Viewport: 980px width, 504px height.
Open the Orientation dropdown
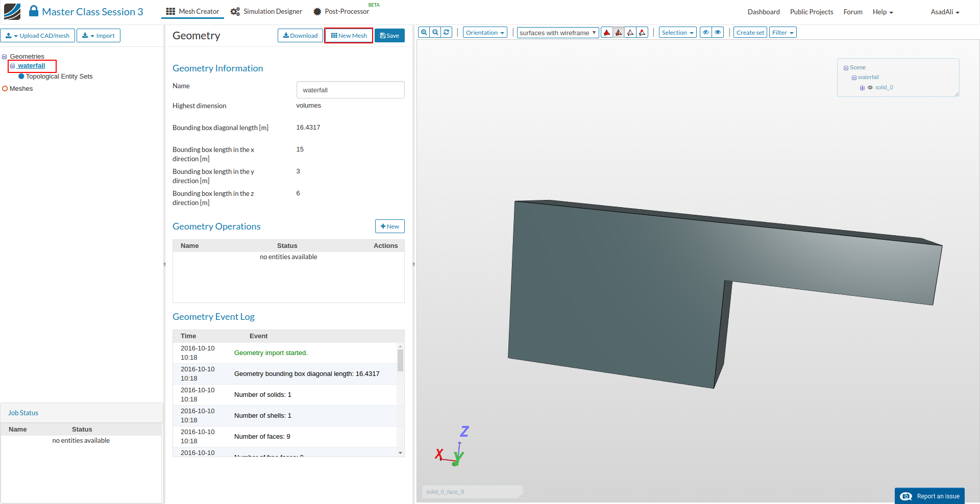click(x=485, y=33)
